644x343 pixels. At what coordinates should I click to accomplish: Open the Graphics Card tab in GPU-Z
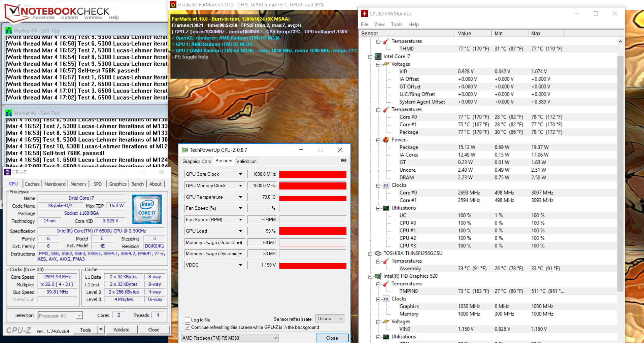(197, 161)
